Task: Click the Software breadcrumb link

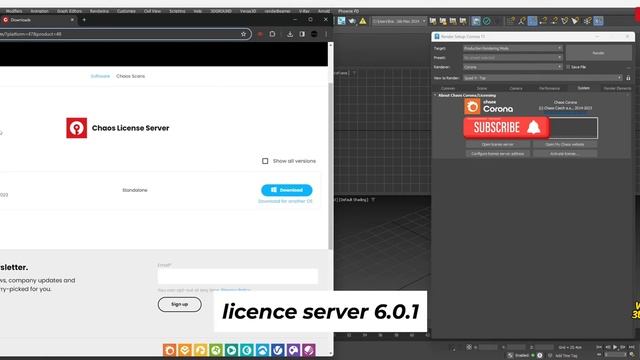Action: (x=100, y=76)
